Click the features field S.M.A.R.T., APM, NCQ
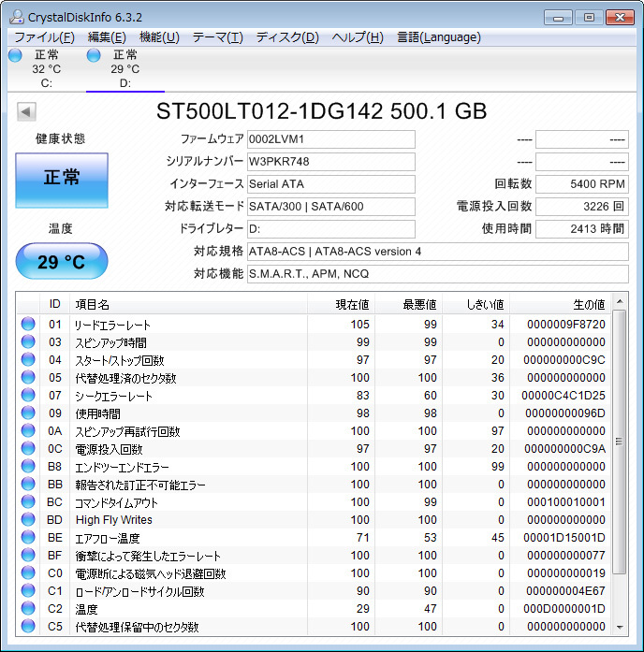This screenshot has width=644, height=652. [438, 274]
